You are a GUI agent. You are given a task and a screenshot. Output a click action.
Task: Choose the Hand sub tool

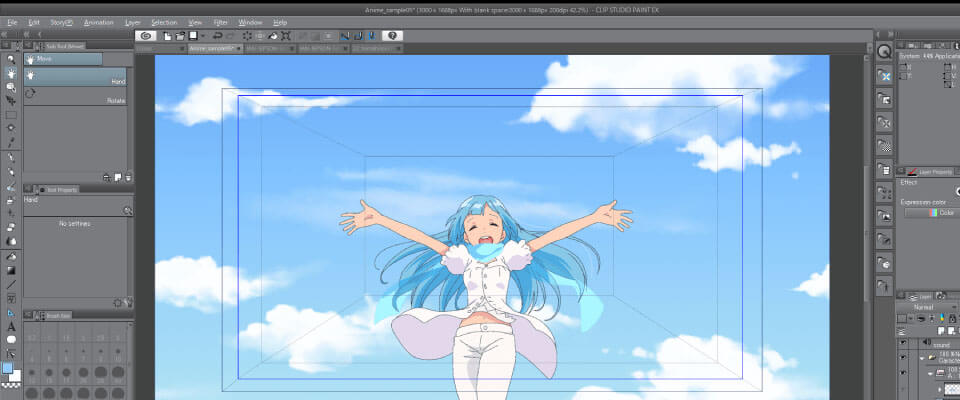click(75, 77)
